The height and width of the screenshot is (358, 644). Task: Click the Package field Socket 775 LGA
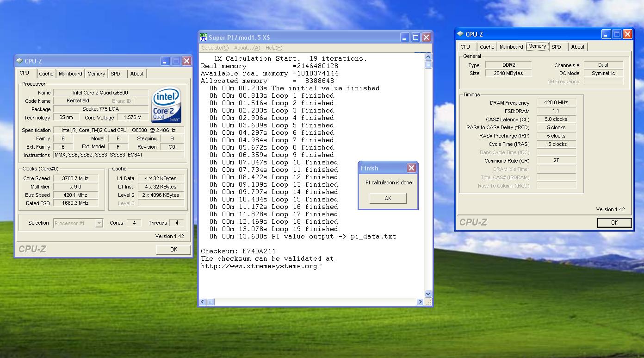[100, 109]
